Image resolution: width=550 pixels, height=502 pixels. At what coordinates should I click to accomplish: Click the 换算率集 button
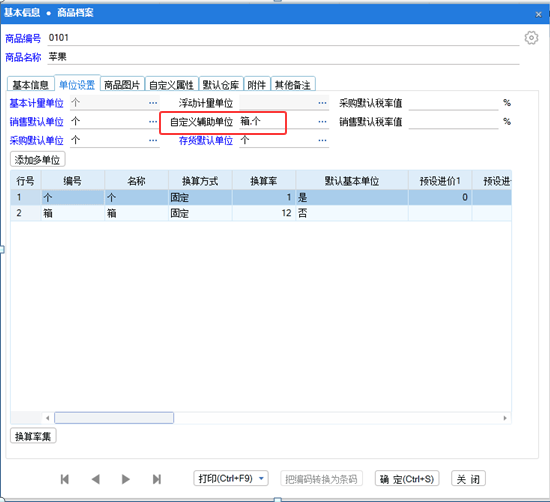[x=33, y=436]
